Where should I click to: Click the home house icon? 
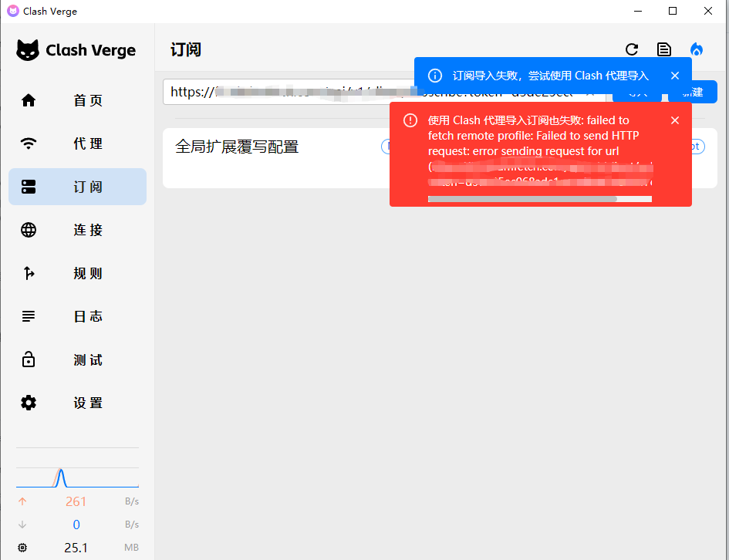pos(29,100)
